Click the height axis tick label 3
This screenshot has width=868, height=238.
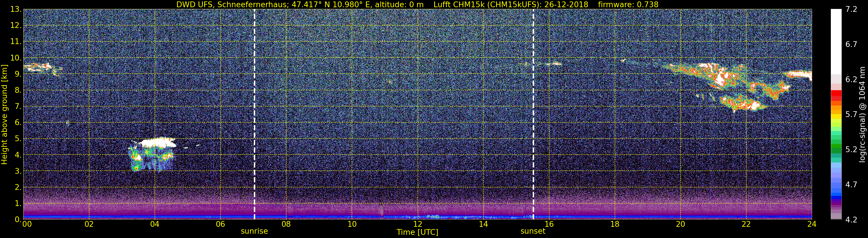pos(18,171)
